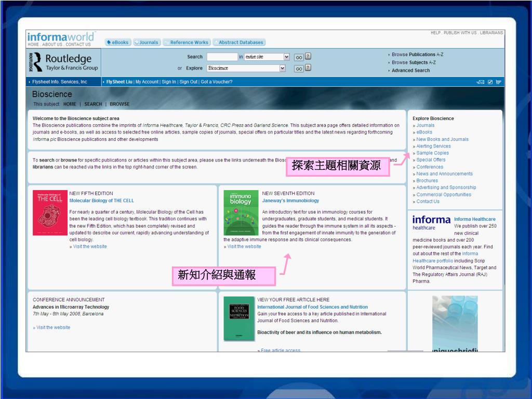The height and width of the screenshot is (399, 532).
Task: Click GO beside the 'entire site' dropdown
Action: point(299,57)
